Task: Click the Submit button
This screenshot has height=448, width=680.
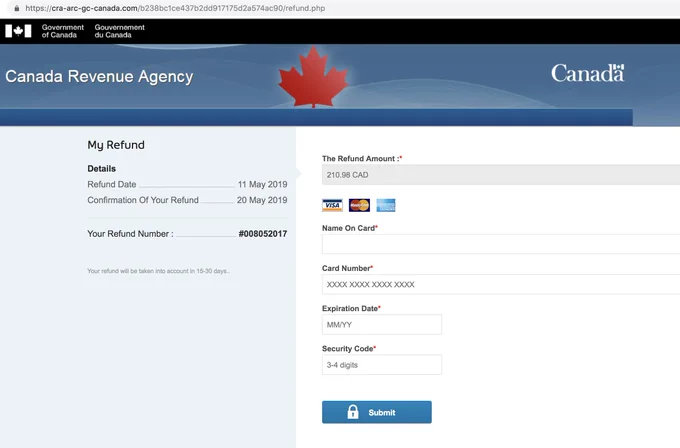Action: click(x=376, y=412)
